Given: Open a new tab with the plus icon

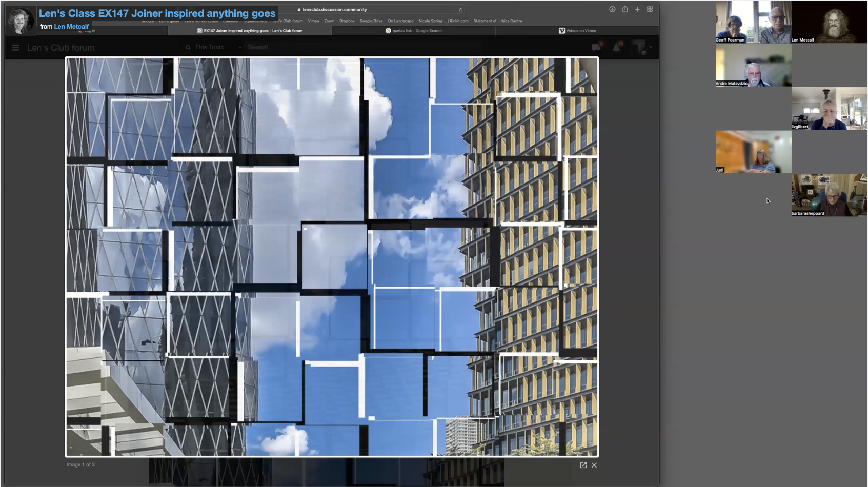Looking at the screenshot, I should 637,9.
